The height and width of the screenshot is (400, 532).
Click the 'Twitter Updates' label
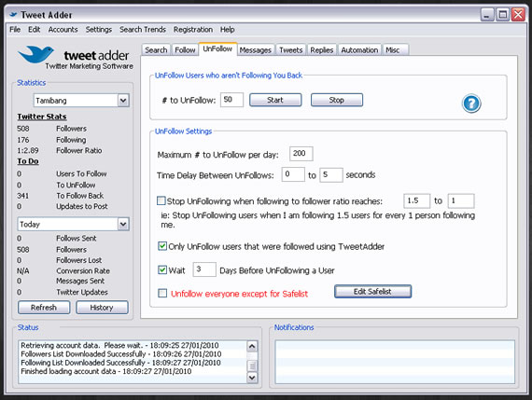click(x=82, y=292)
